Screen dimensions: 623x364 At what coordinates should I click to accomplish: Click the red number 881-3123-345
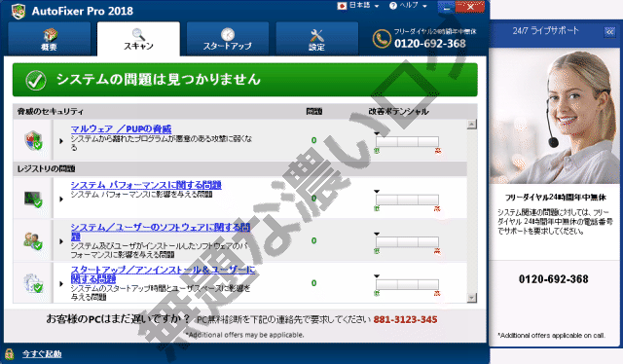tap(405, 319)
